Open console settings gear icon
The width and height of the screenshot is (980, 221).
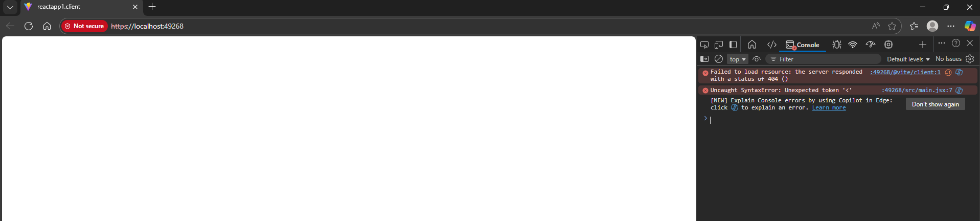970,59
